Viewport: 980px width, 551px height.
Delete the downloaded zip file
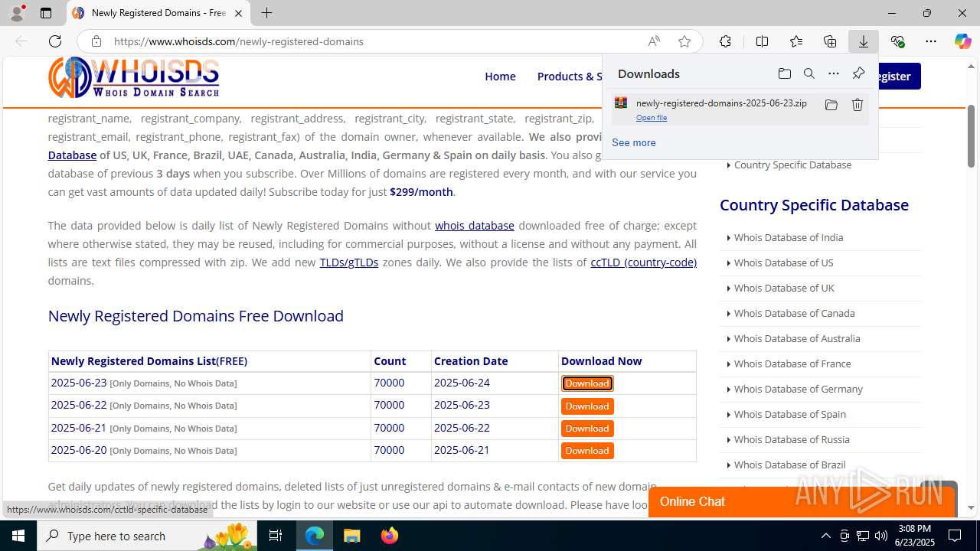click(857, 105)
